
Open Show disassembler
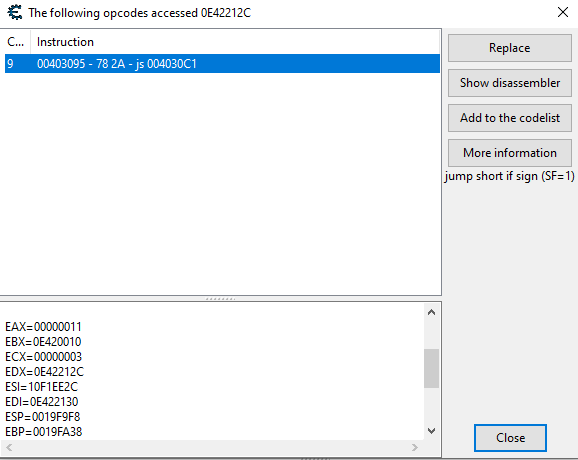coord(509,83)
